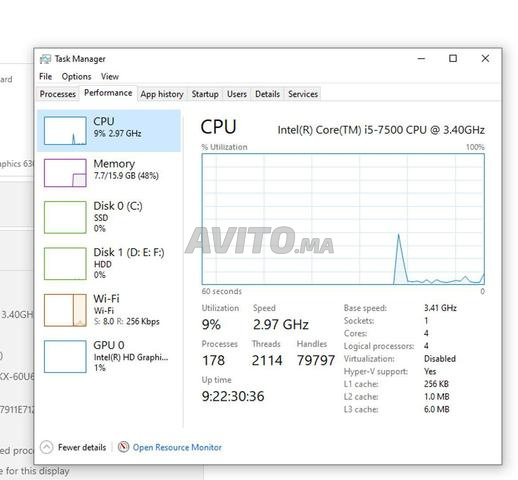Click the Fewer details text button
518x480 pixels.
82,447
